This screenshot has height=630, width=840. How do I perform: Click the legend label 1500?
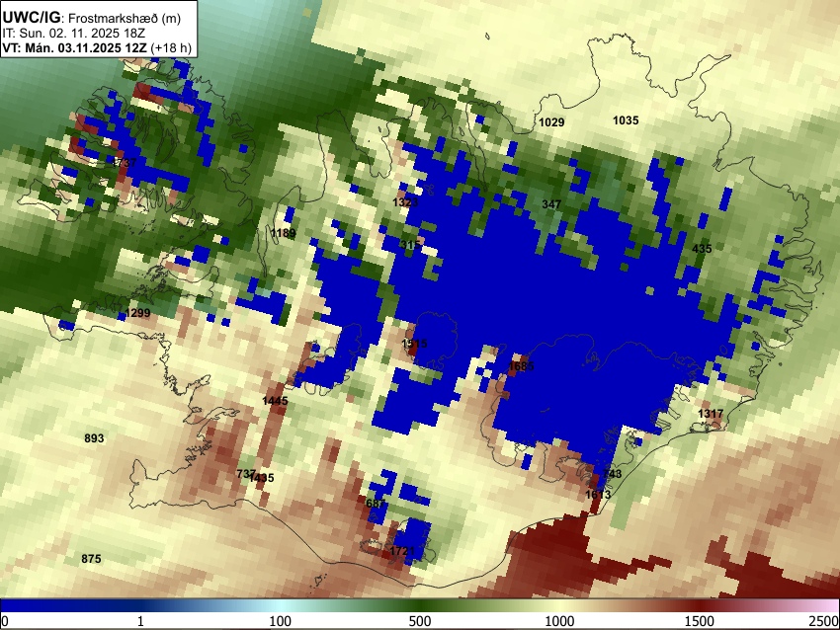[700, 621]
